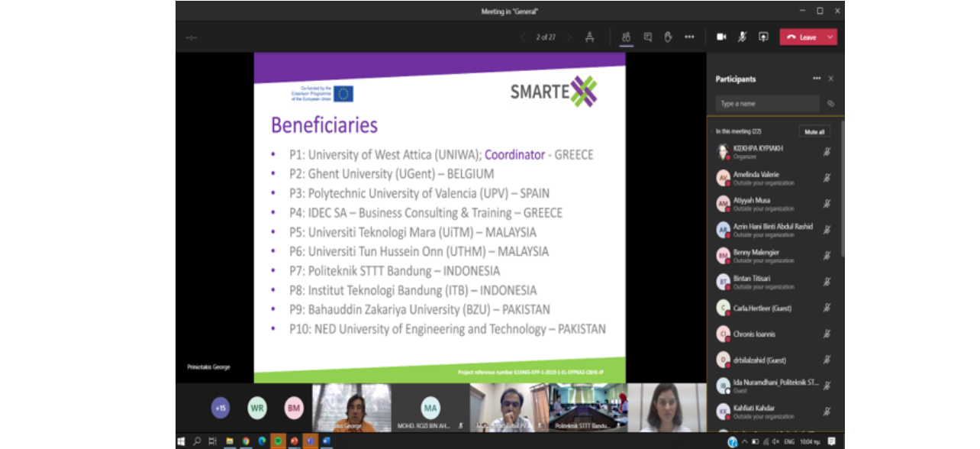This screenshot has width=980, height=449.
Task: Click the shared Beneficiaries slide
Action: pyautogui.click(x=440, y=218)
